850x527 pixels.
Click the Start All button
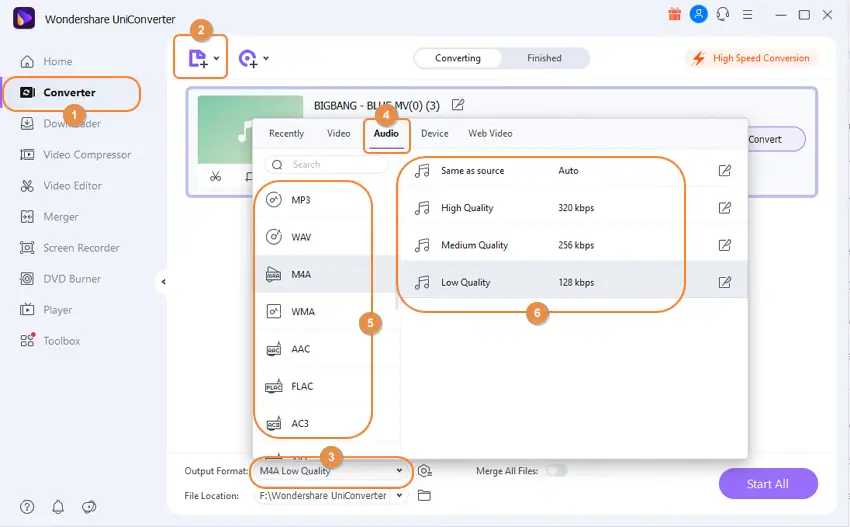(768, 484)
